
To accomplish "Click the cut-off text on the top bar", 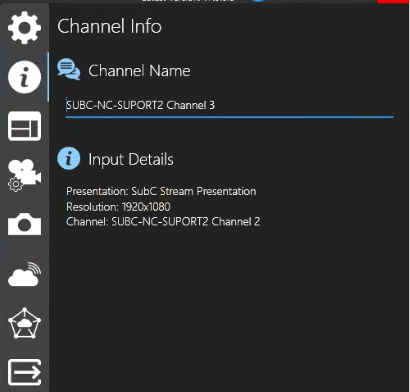I will pyautogui.click(x=188, y=1).
